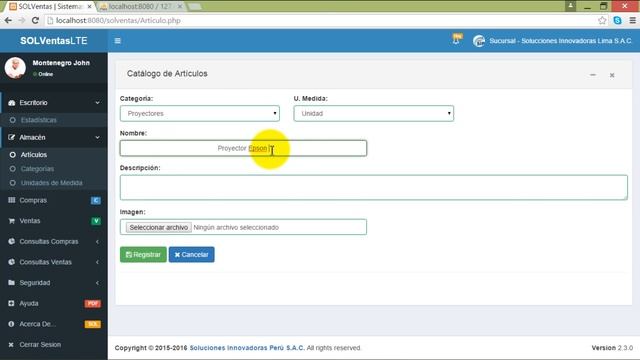Switch to the SOLVentas browser tab
This screenshot has width=640, height=360.
pyautogui.click(x=50, y=7)
